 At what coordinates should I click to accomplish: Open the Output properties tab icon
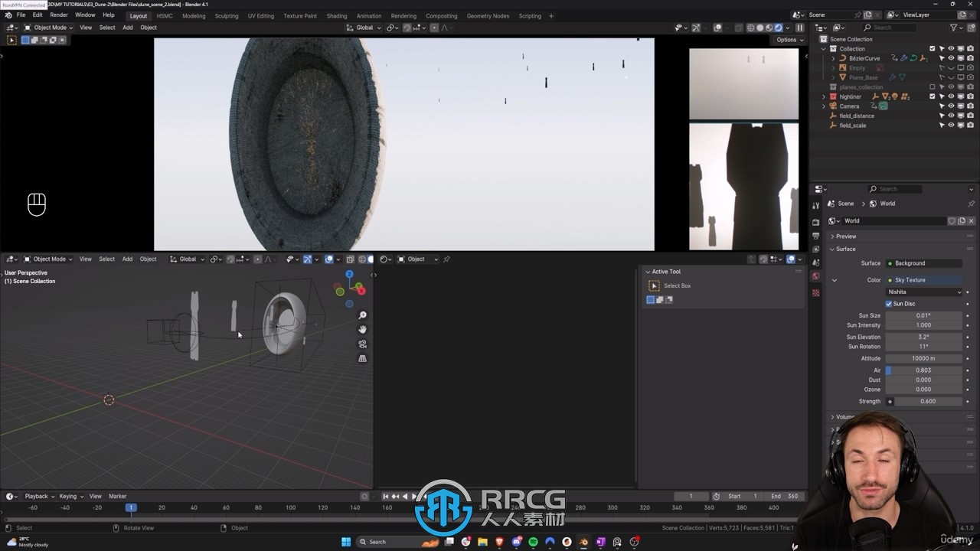click(x=815, y=235)
